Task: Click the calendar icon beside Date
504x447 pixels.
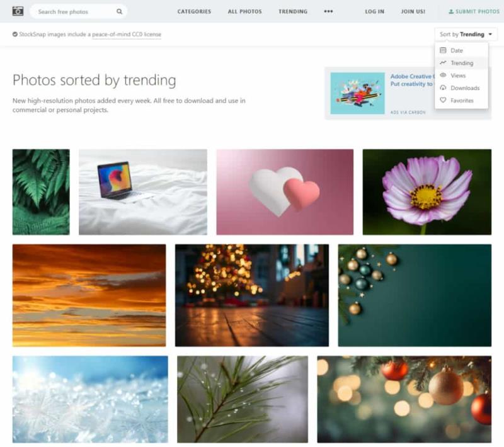Action: (443, 50)
